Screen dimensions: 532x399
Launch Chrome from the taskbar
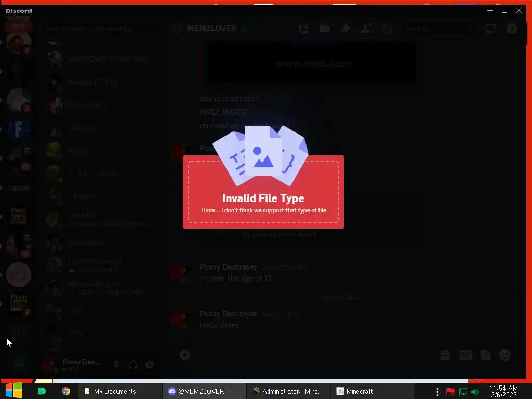(x=66, y=391)
